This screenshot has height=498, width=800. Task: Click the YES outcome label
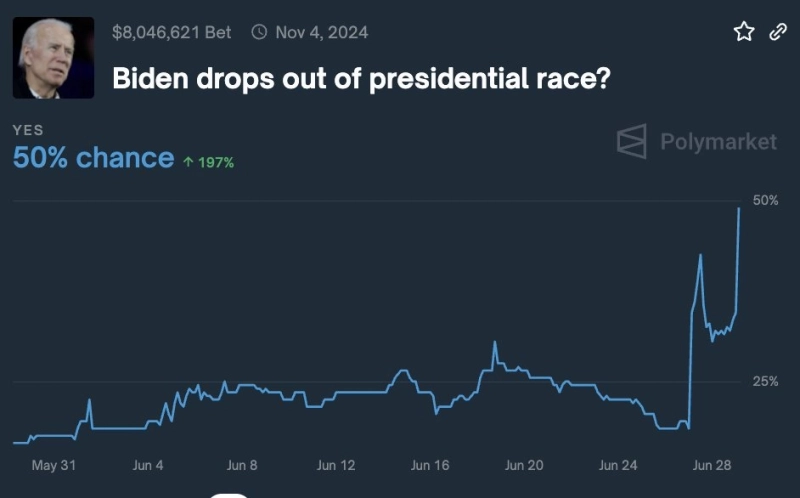(28, 130)
